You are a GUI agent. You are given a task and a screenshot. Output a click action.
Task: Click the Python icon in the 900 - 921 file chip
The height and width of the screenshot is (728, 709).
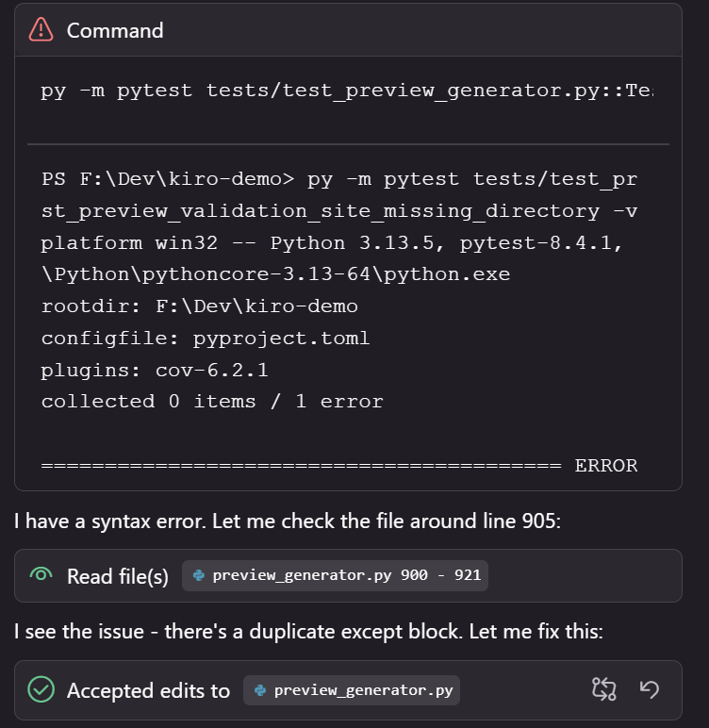pos(199,575)
